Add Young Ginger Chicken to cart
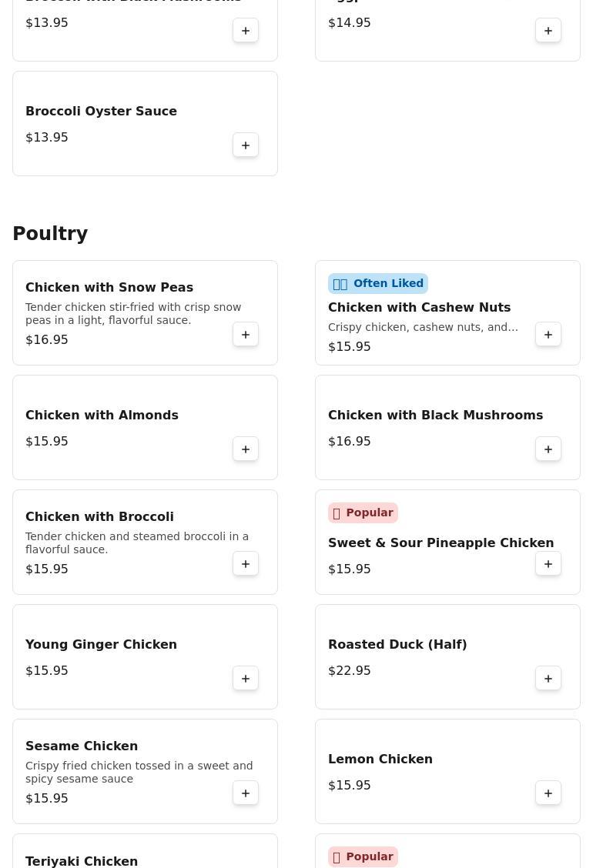Image resolution: width=593 pixels, height=868 pixels. tap(246, 679)
